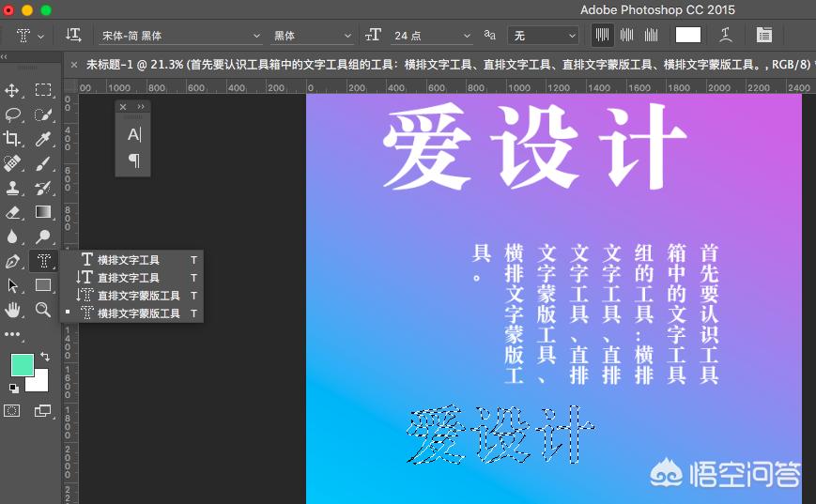Open the green foreground color swatch
816x504 pixels.
pyautogui.click(x=22, y=364)
